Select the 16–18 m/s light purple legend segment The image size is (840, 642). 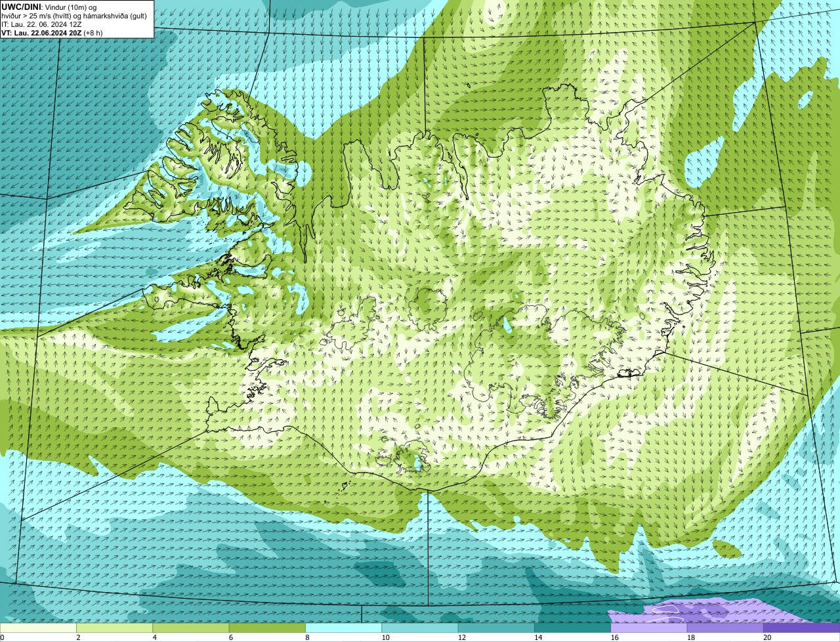click(649, 628)
